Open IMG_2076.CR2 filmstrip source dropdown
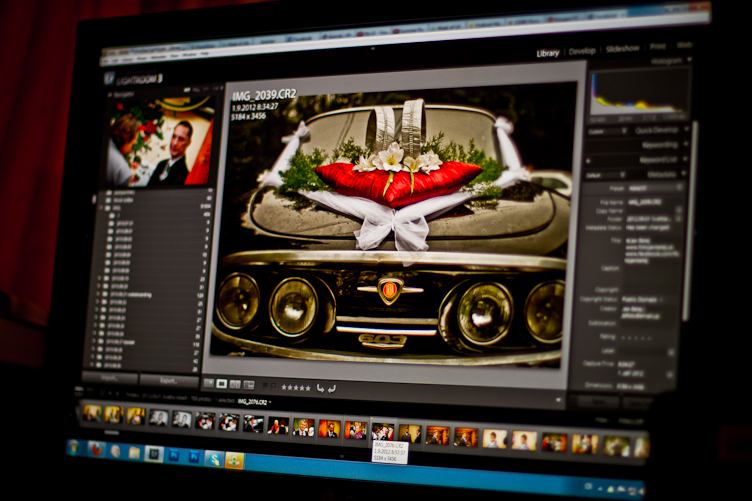Image resolution: width=752 pixels, height=501 pixels. click(x=255, y=401)
